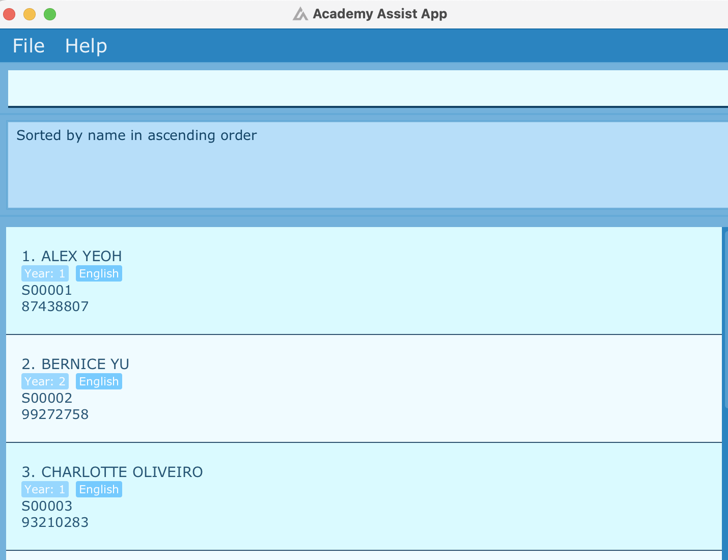Select the ALEX YEOH student name
728x560 pixels.
pyautogui.click(x=81, y=256)
